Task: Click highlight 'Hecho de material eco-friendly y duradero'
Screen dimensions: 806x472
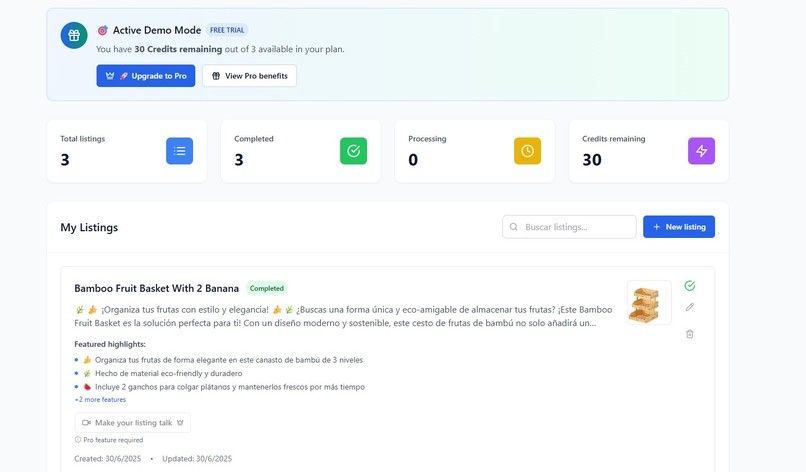Action: [x=169, y=373]
